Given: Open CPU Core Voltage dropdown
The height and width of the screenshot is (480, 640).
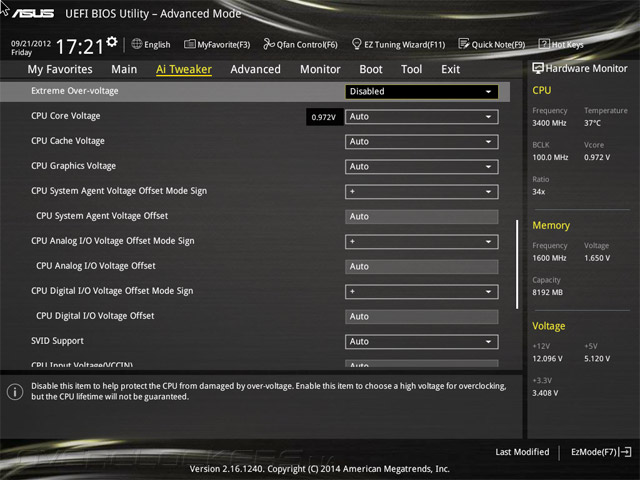Looking at the screenshot, I should [422, 117].
